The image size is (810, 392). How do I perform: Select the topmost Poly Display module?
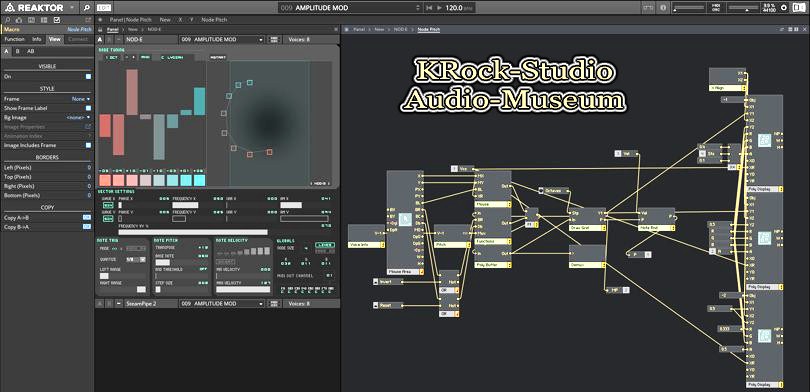pyautogui.click(x=764, y=144)
